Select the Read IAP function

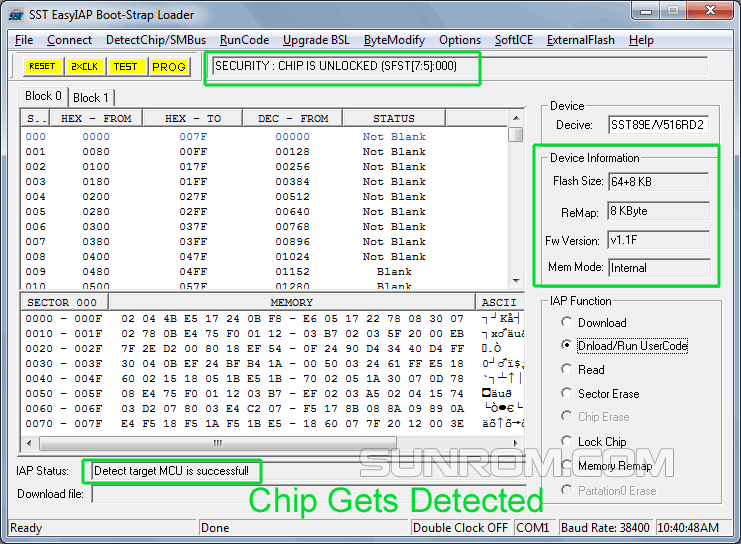coord(583,370)
